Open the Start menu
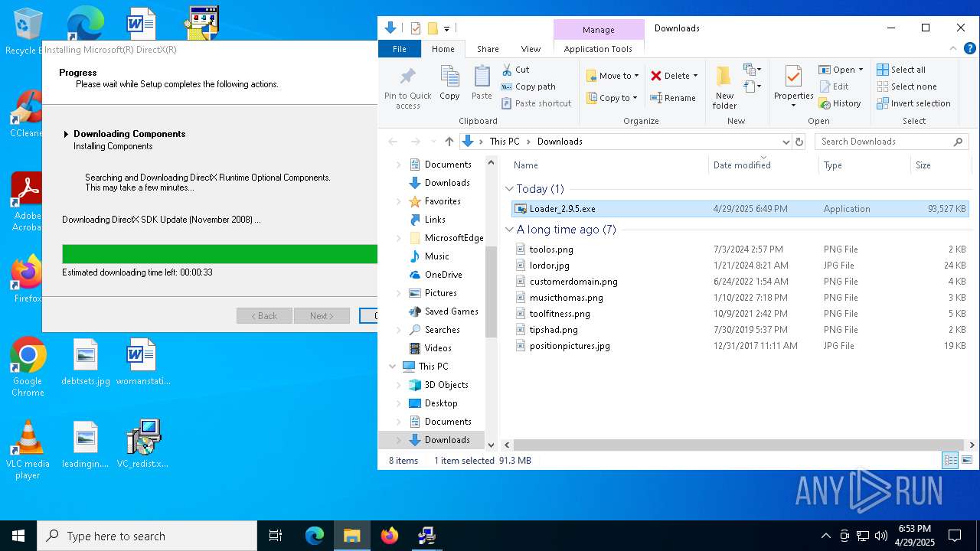Image resolution: width=980 pixels, height=551 pixels. click(x=18, y=536)
